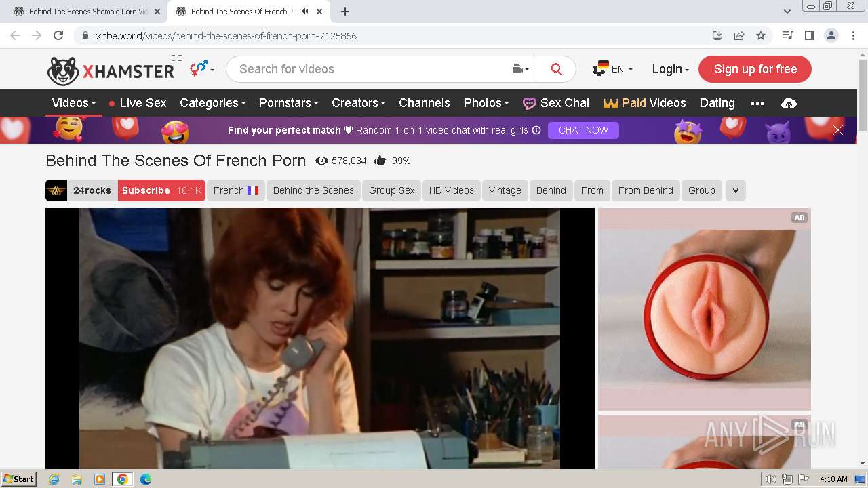Click the install app icon in address bar
The width and height of the screenshot is (868, 488).
[x=717, y=36]
